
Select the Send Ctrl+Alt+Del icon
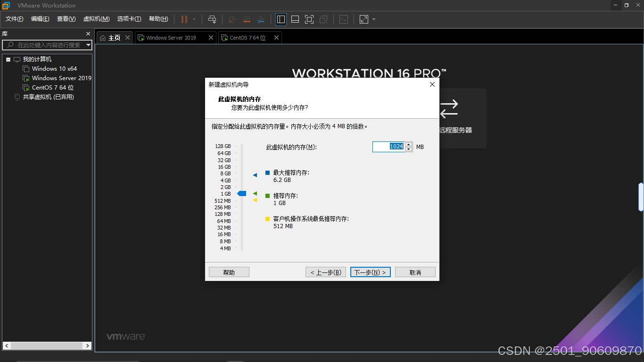212,19
